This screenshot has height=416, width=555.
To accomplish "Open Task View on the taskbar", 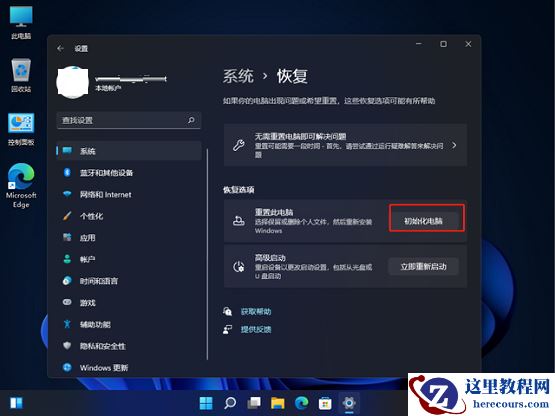I will click(254, 403).
